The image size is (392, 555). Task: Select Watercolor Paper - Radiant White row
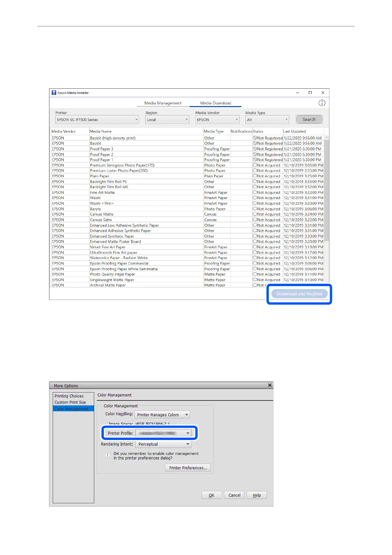pos(187,258)
